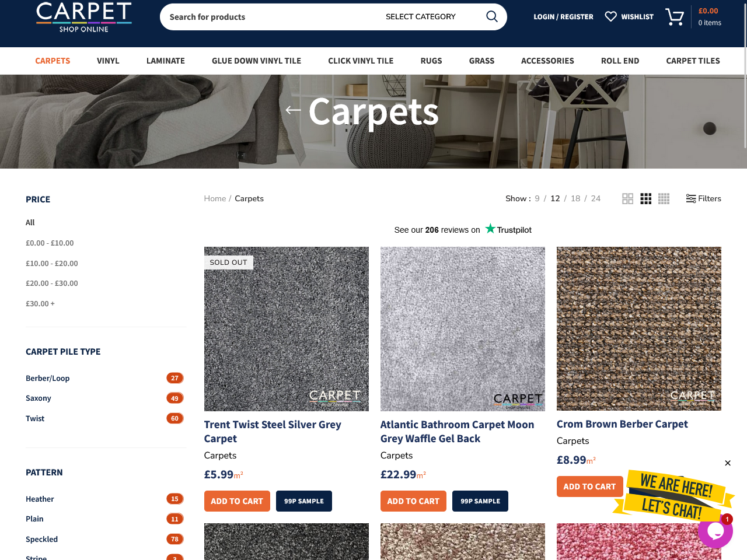Open the Rugs menu item
Image resolution: width=747 pixels, height=560 pixels.
[x=431, y=61]
